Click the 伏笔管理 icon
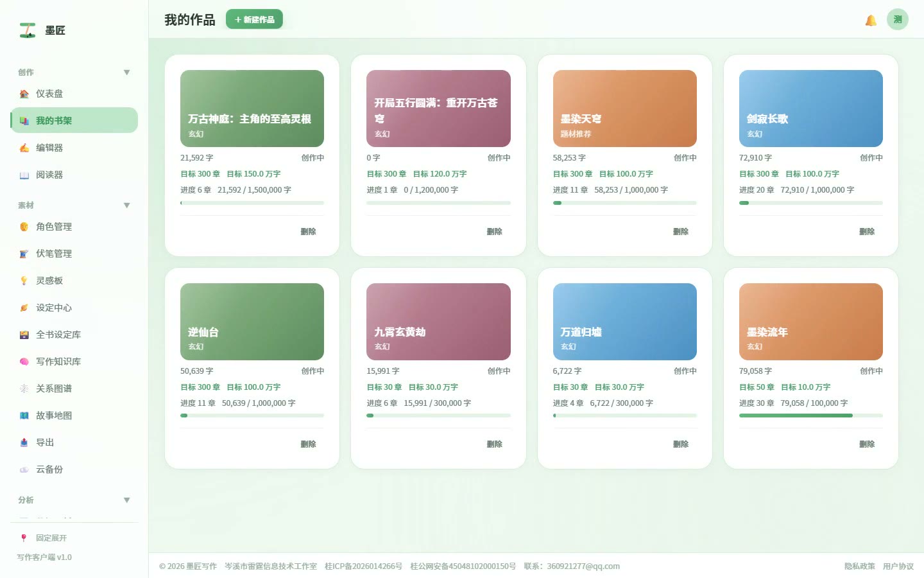The image size is (924, 578). coord(24,254)
